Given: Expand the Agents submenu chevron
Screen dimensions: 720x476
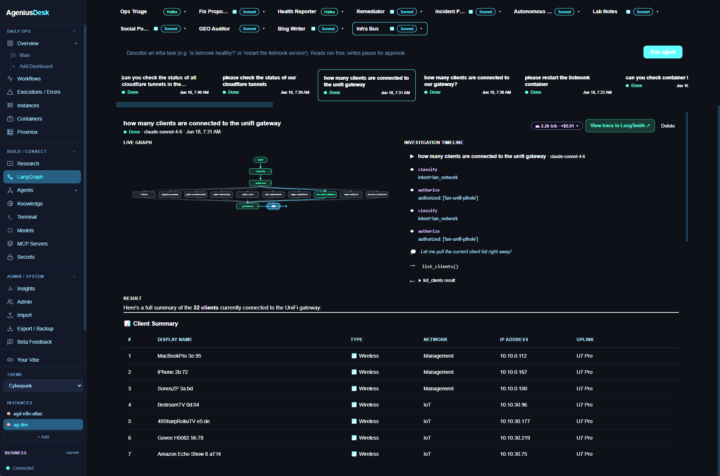Looking at the screenshot, I should coord(75,190).
